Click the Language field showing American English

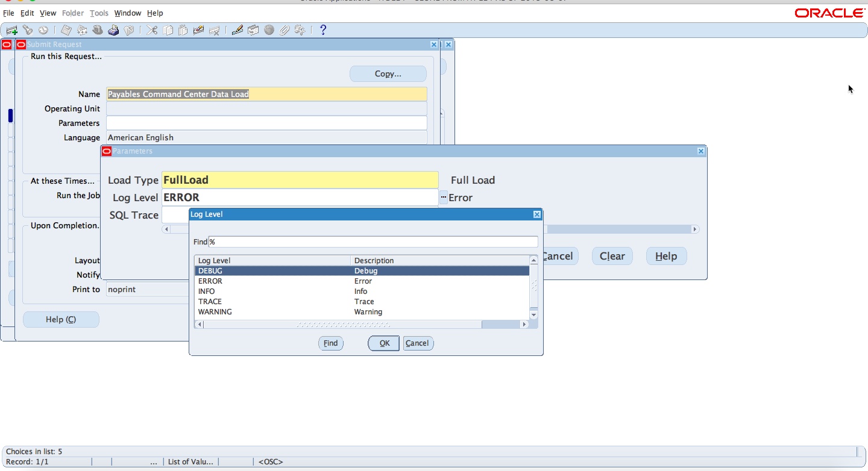click(x=266, y=137)
